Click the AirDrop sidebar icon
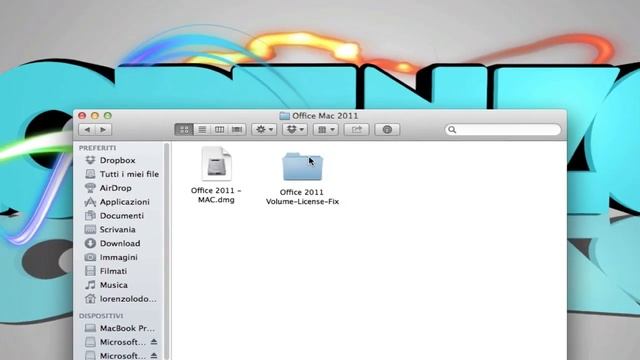This screenshot has width=640, height=360. pos(90,188)
